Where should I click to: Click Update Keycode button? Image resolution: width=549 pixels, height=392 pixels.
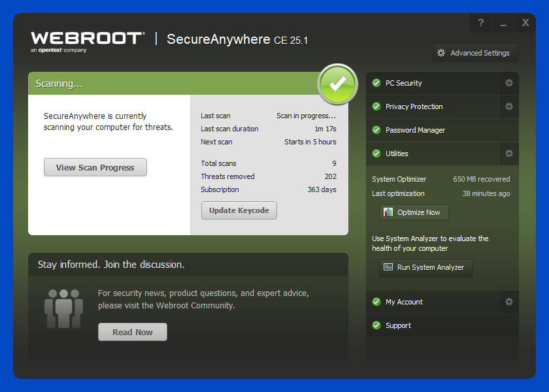[239, 210]
